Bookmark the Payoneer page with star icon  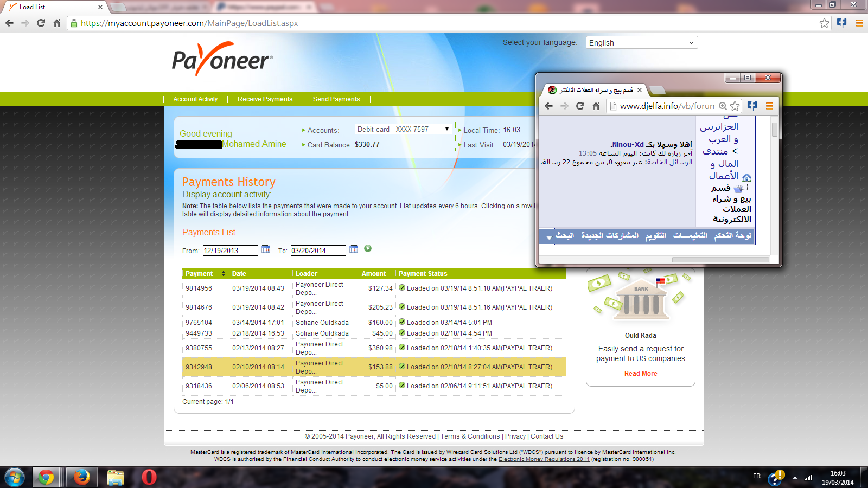pos(824,23)
